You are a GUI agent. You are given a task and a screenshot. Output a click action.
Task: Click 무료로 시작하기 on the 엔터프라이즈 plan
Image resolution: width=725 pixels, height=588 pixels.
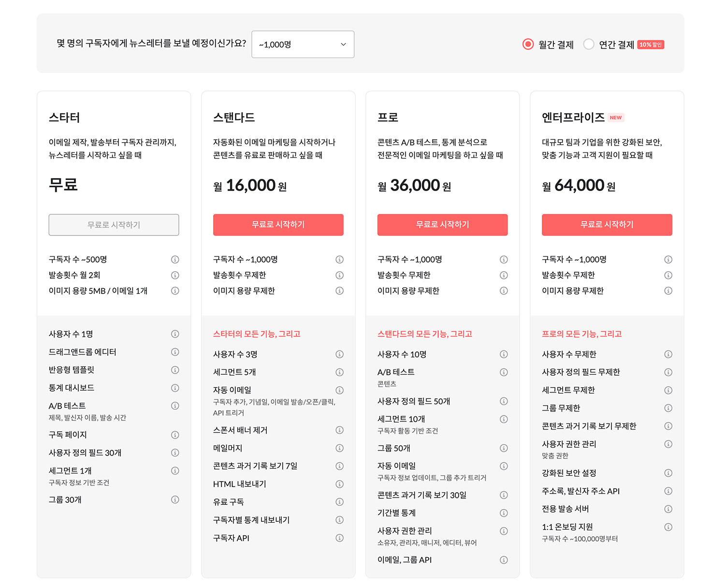point(607,225)
